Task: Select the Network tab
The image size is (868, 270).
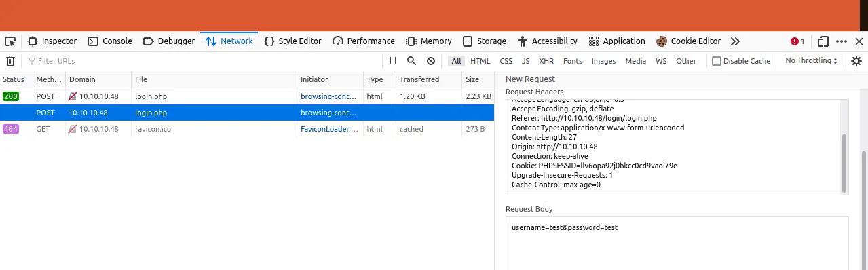Action: pos(229,41)
